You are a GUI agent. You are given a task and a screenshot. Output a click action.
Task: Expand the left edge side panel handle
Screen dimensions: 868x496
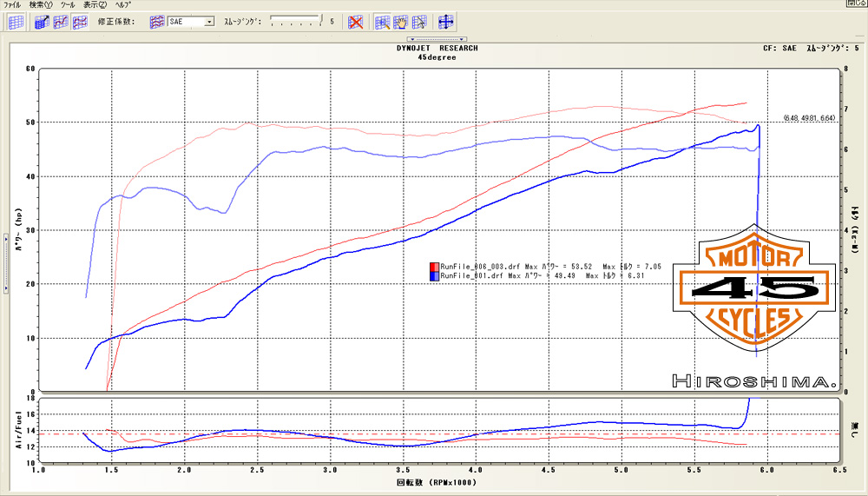[x=4, y=233]
